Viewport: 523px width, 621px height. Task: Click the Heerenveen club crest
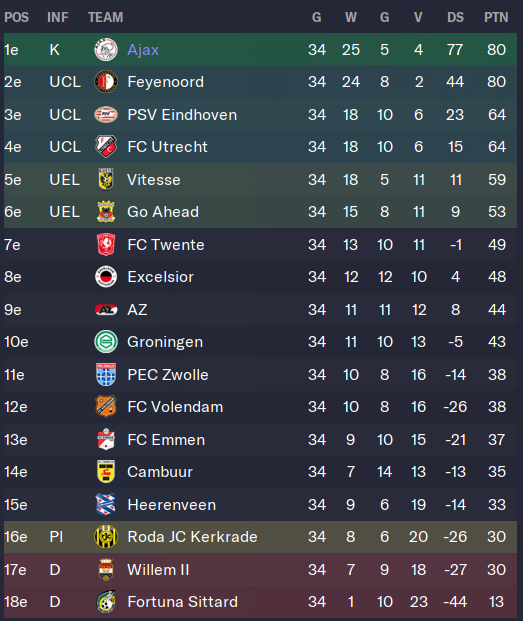[x=106, y=504]
